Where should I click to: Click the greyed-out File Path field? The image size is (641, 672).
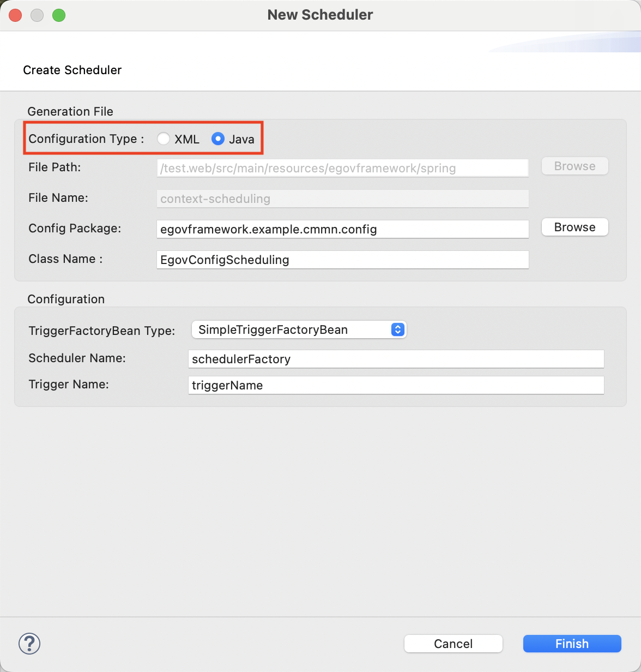point(342,168)
